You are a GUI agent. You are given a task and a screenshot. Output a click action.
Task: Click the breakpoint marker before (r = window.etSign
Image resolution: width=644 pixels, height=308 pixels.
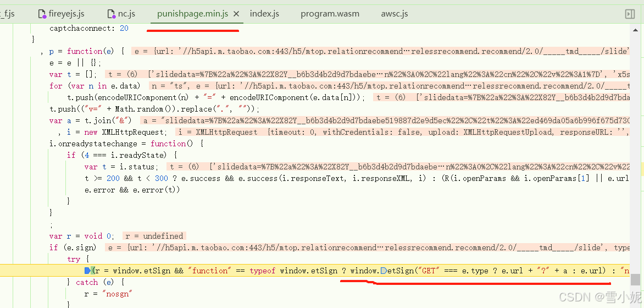(87, 271)
